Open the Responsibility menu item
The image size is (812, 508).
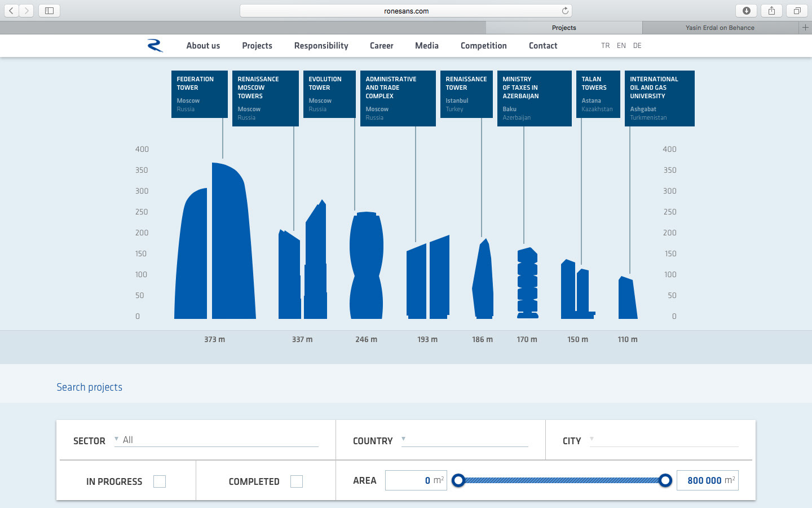[321, 46]
